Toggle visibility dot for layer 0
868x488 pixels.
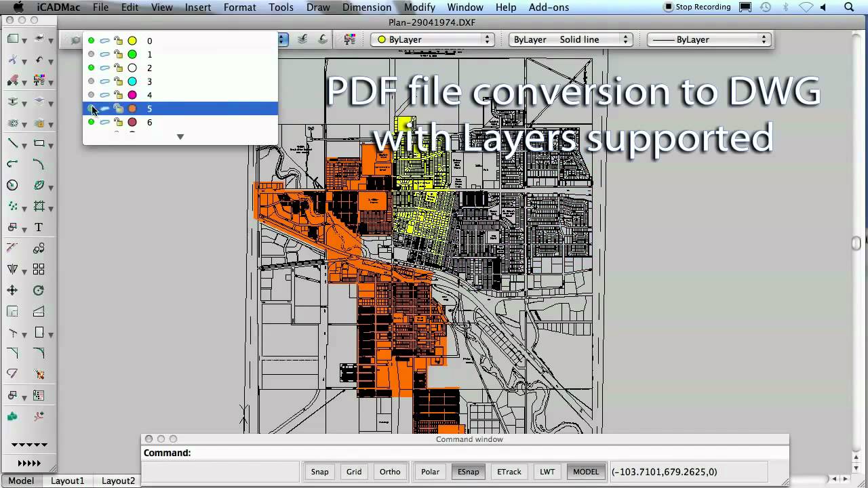pos(91,41)
